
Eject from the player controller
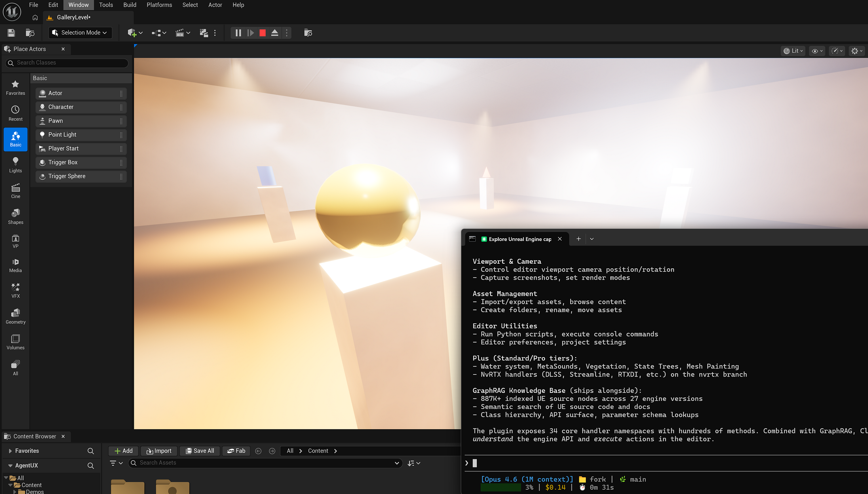[x=274, y=33]
